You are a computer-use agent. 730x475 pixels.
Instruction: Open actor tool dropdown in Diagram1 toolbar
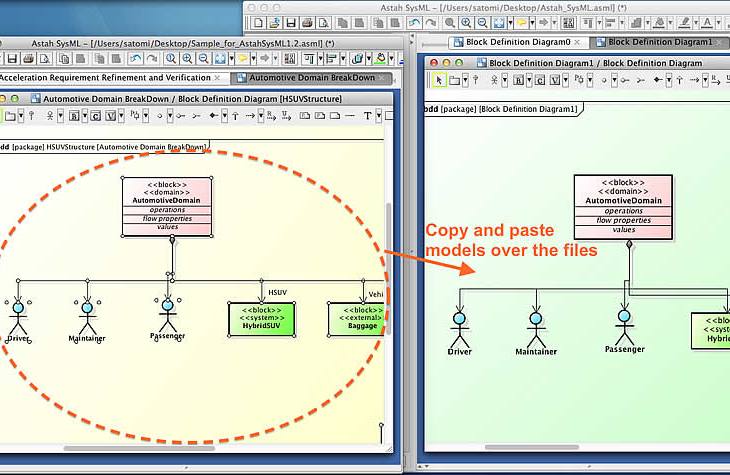[505, 80]
